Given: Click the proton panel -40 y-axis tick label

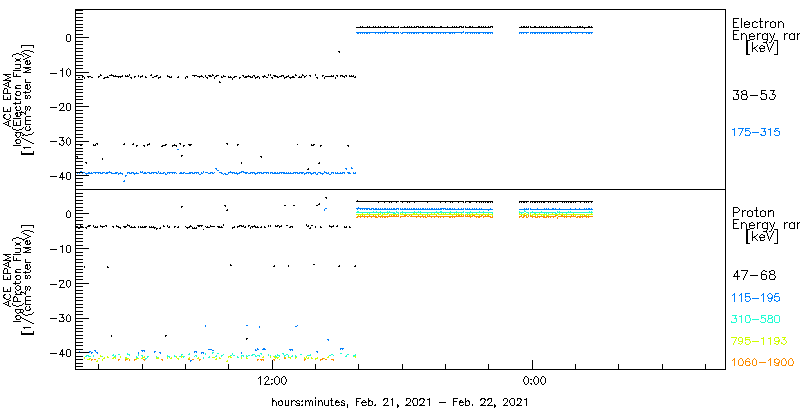Looking at the screenshot, I should (x=62, y=353).
